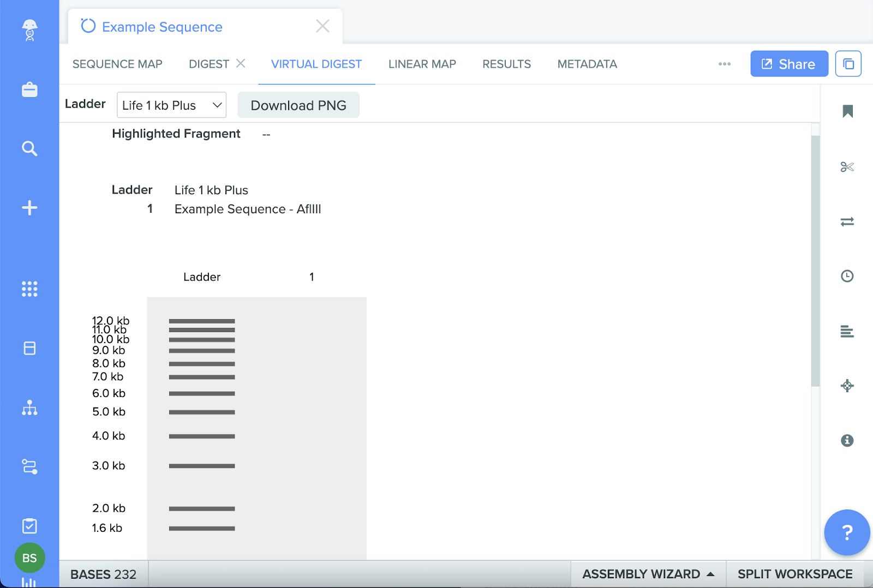Open the history clock icon
Screen dimensions: 873x588
click(x=847, y=276)
